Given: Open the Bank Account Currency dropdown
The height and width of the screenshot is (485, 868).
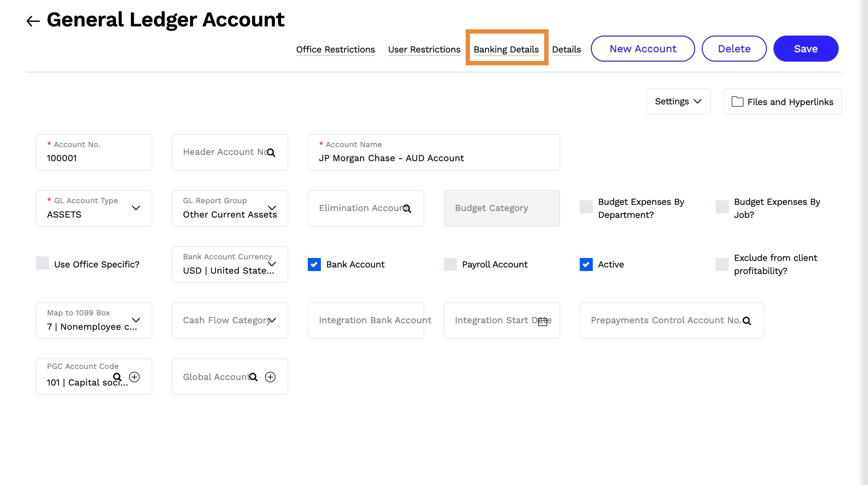Looking at the screenshot, I should 272,264.
